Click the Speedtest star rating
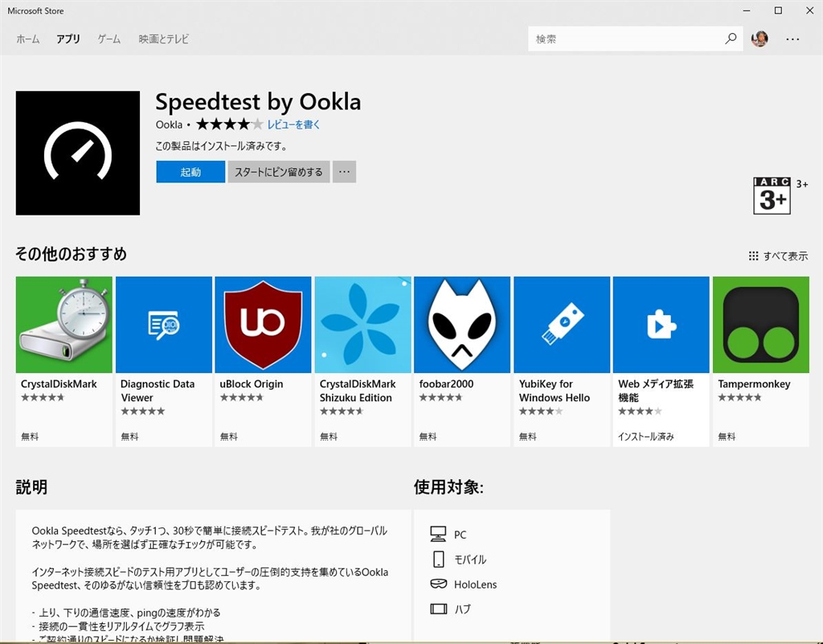The image size is (823, 644). click(229, 125)
